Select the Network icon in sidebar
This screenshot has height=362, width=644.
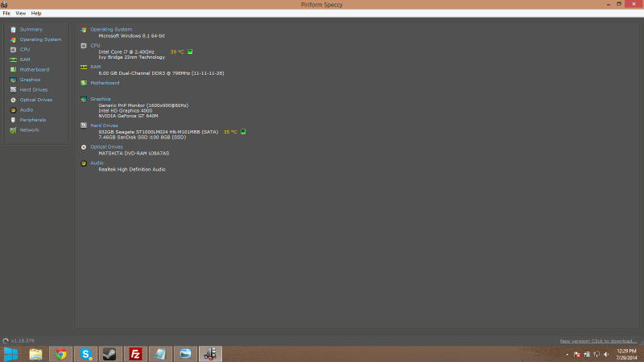click(x=13, y=130)
